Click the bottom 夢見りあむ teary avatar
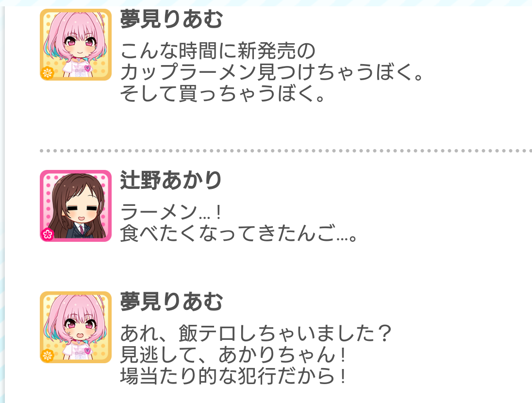Screen dimensions: 532x403 (x=76, y=327)
